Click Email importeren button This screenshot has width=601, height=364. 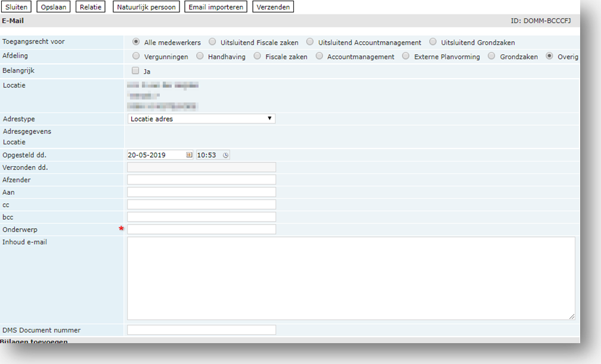pyautogui.click(x=216, y=7)
